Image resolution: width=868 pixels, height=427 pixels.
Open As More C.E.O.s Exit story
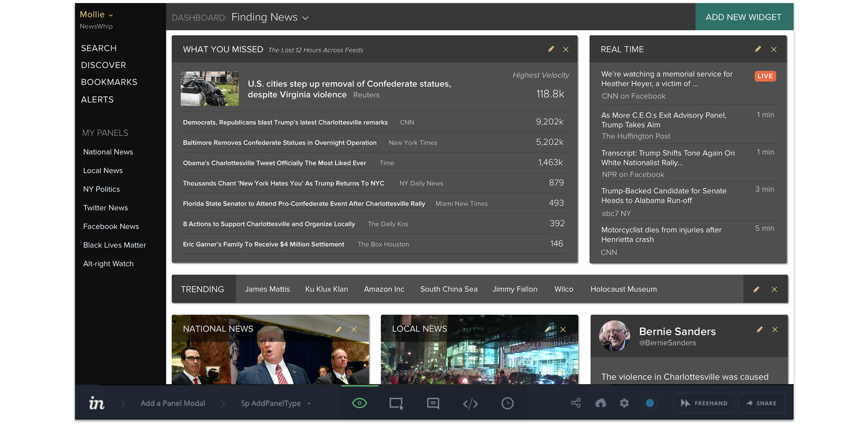pos(664,120)
